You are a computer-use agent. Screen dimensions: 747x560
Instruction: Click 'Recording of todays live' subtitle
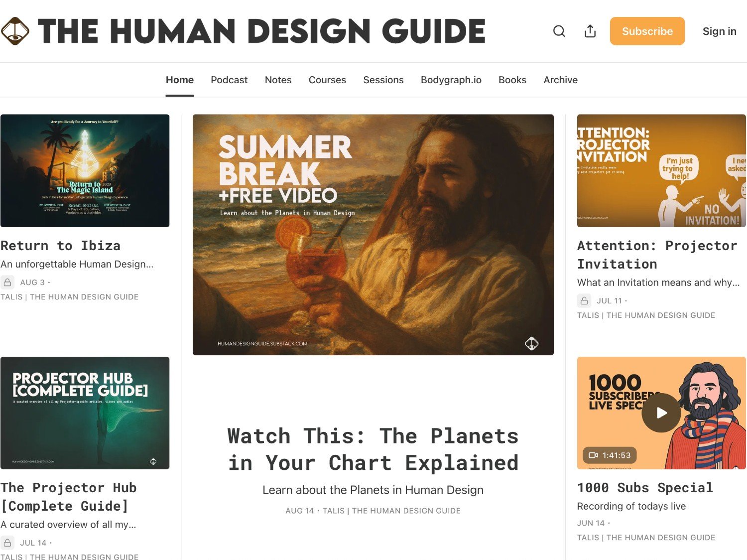tap(631, 506)
